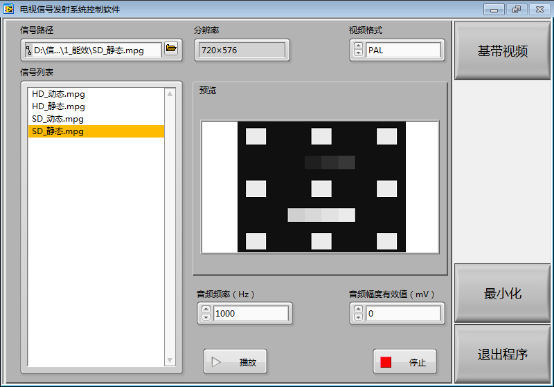554x387 pixels.
Task: Click the 最小化 button
Action: click(502, 293)
